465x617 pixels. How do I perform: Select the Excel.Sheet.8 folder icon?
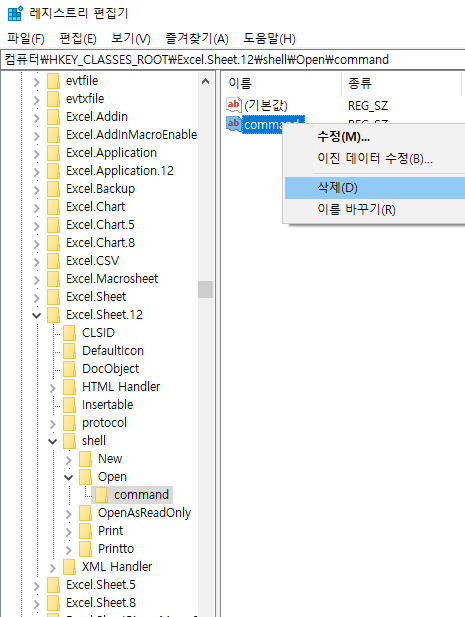coord(53,603)
